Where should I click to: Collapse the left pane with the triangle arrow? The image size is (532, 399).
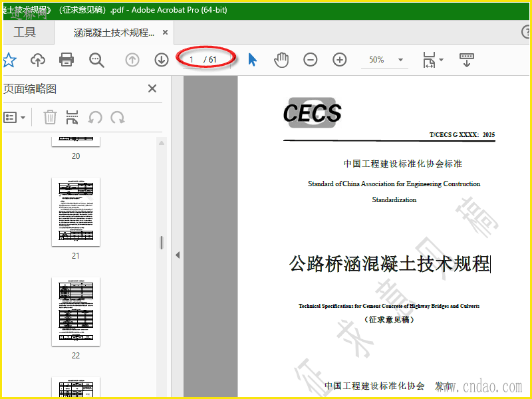pyautogui.click(x=178, y=255)
